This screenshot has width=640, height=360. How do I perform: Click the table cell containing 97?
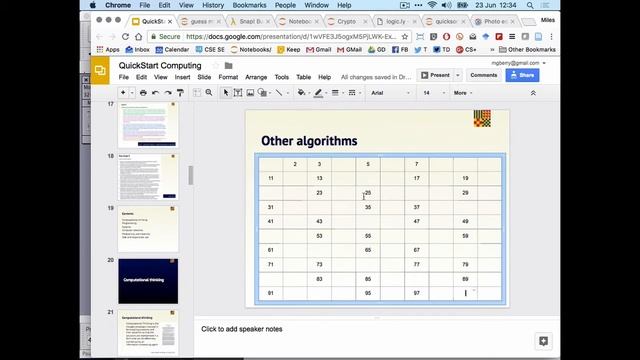point(416,293)
